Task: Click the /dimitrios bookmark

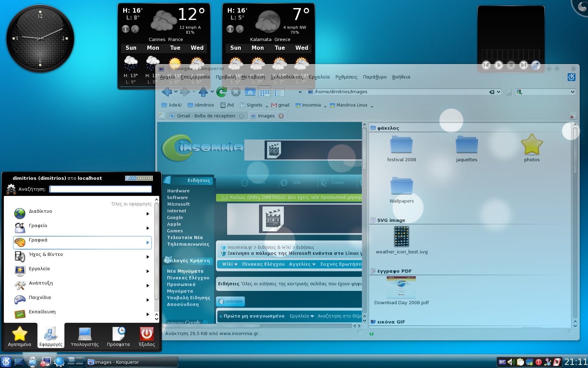Action: tap(201, 105)
